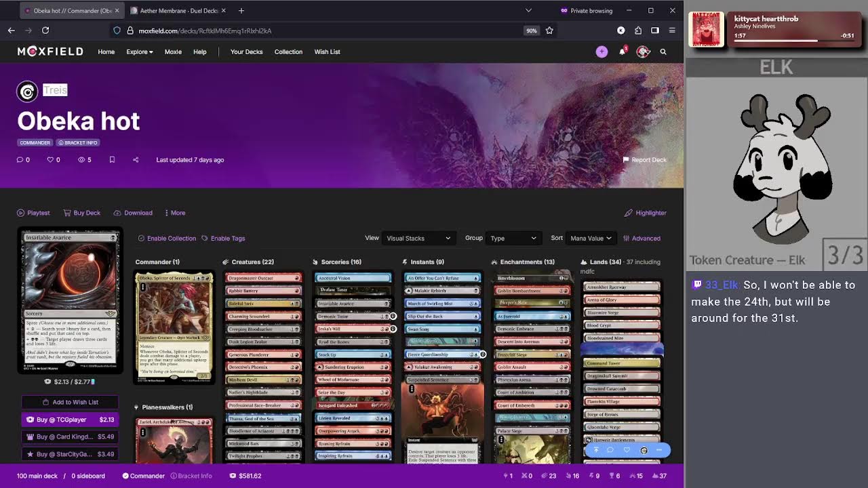Image resolution: width=868 pixels, height=488 pixels.
Task: Open the user avatar menu
Action: point(643,52)
